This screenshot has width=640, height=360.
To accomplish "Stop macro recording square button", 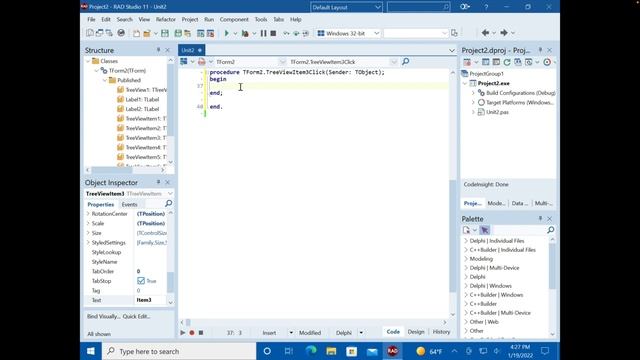I will pyautogui.click(x=201, y=333).
